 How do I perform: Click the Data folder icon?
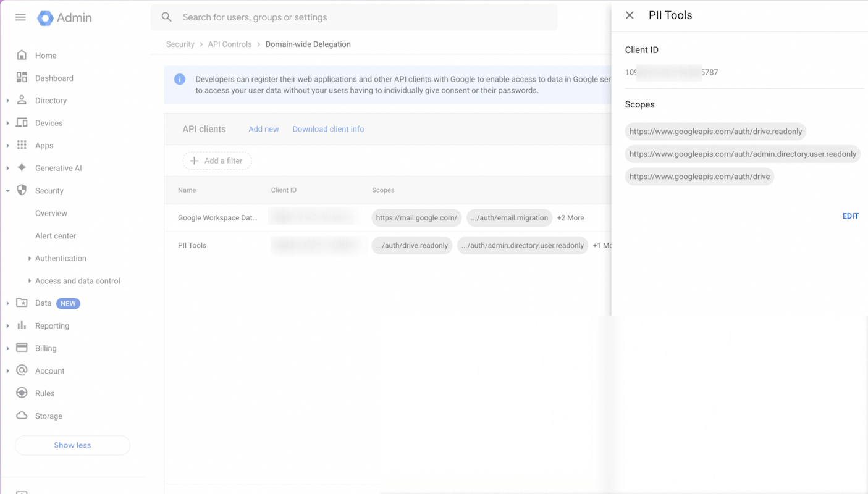click(22, 303)
